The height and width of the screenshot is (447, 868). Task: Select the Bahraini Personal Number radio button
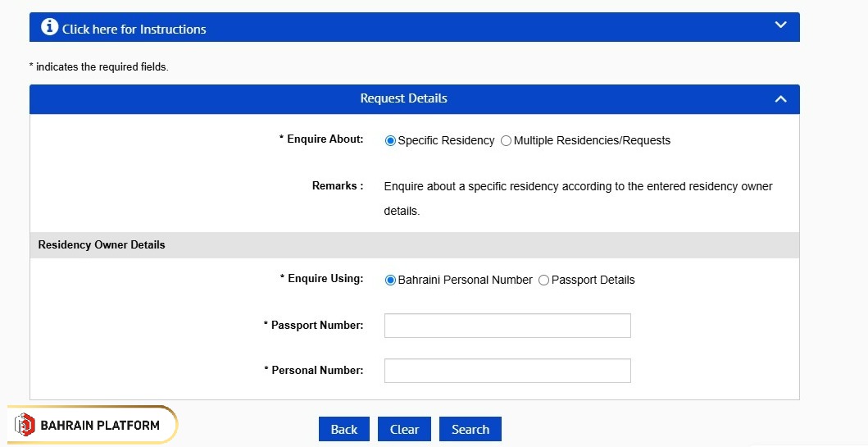(x=391, y=281)
